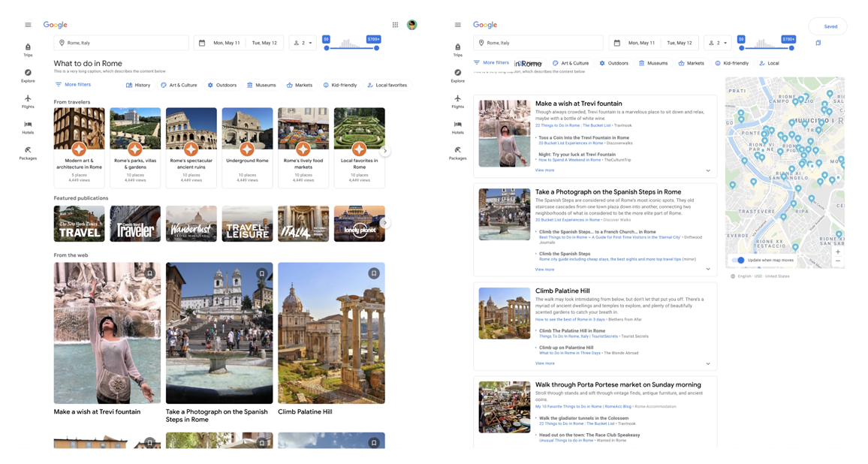Bookmark the Spanish Steps photo card
Screen dimensions: 868x464
pos(262,273)
